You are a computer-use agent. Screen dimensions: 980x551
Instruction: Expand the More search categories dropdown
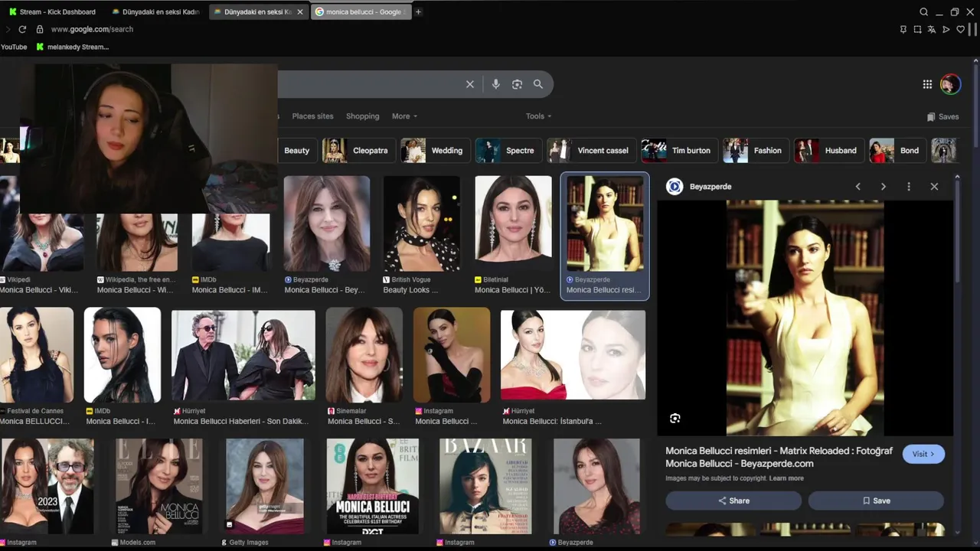(404, 116)
